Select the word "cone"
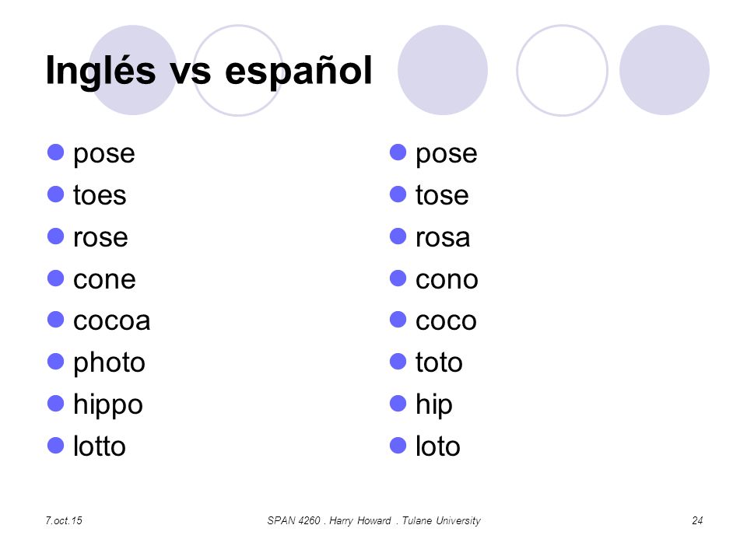Viewport: 747px width, 560px height. [x=104, y=279]
